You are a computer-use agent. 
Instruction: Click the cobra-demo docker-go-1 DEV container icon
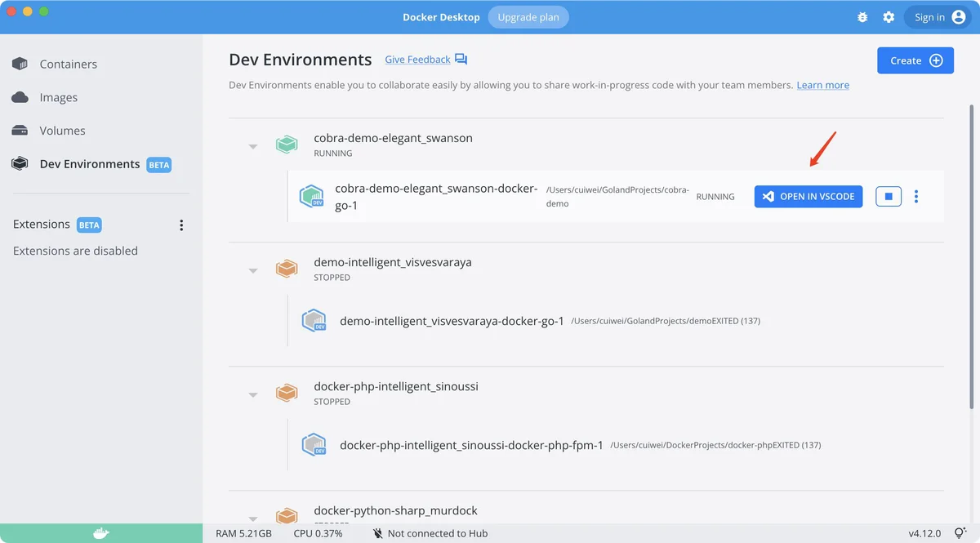coord(311,197)
